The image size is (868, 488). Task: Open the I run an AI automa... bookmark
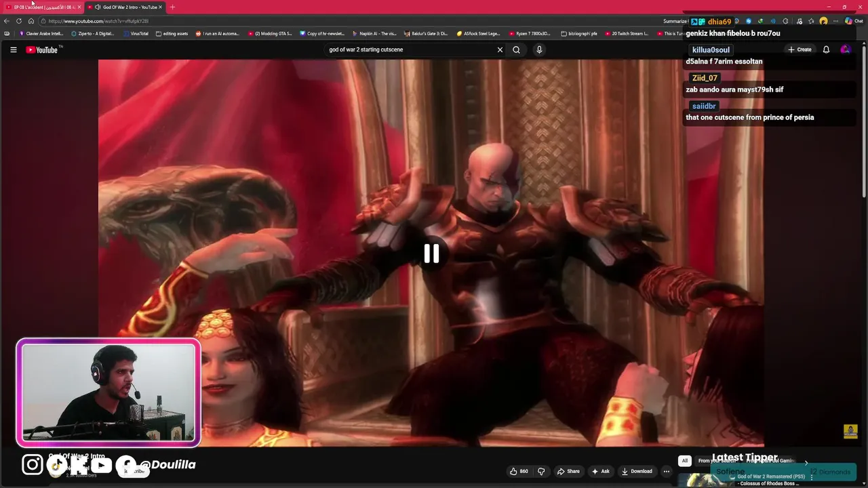(217, 33)
